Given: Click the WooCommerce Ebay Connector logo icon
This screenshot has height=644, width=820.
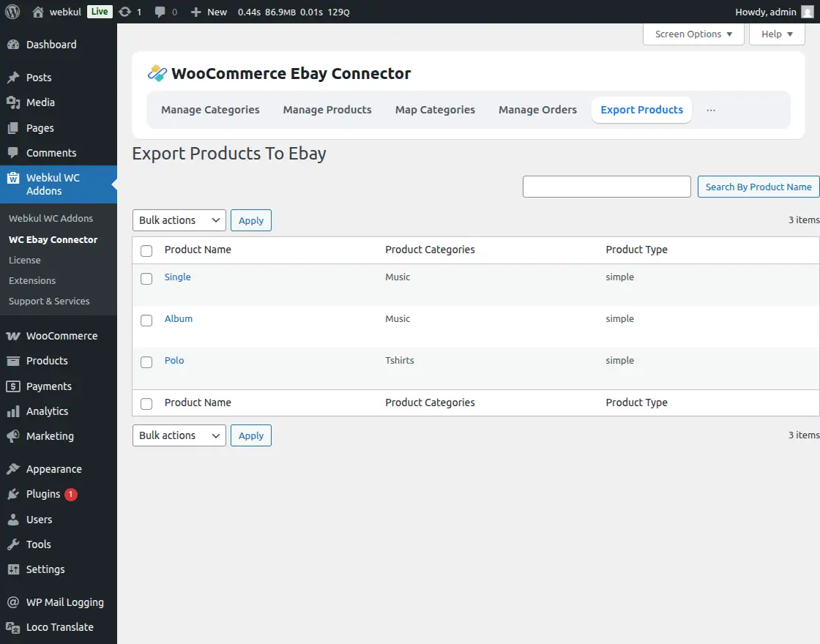Looking at the screenshot, I should coord(157,74).
